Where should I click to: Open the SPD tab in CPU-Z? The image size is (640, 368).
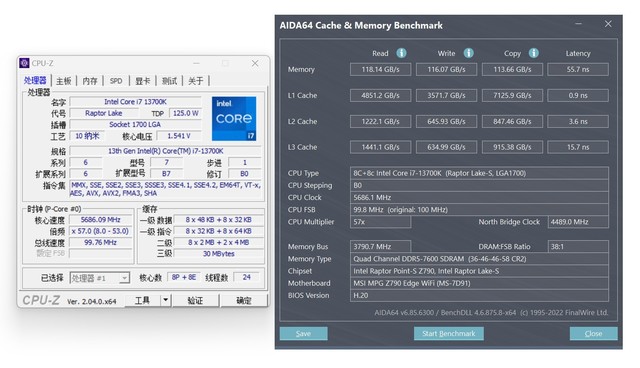116,81
